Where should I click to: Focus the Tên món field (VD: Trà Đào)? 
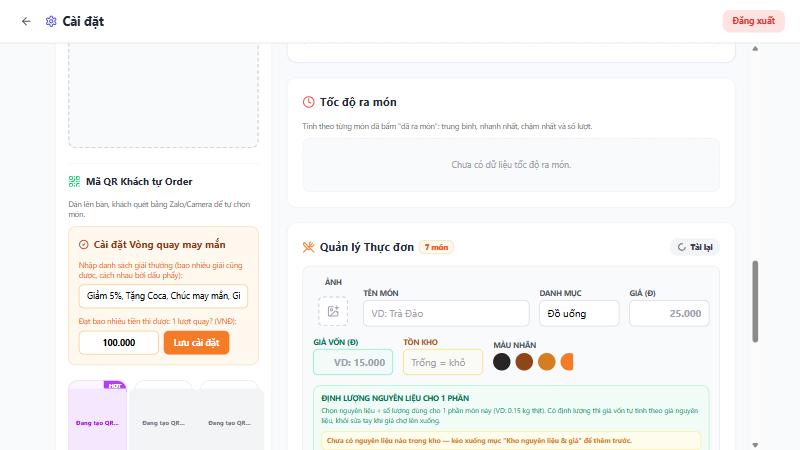pos(446,313)
